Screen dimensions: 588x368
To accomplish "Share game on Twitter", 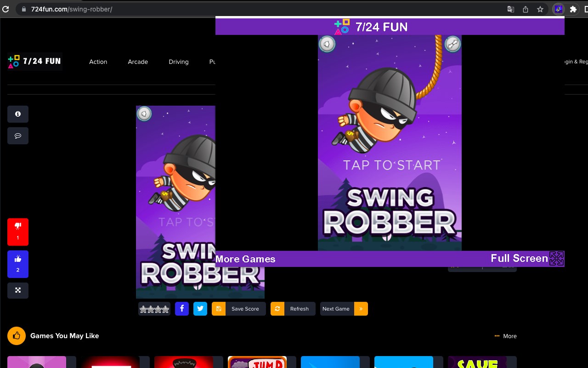I will tap(200, 309).
